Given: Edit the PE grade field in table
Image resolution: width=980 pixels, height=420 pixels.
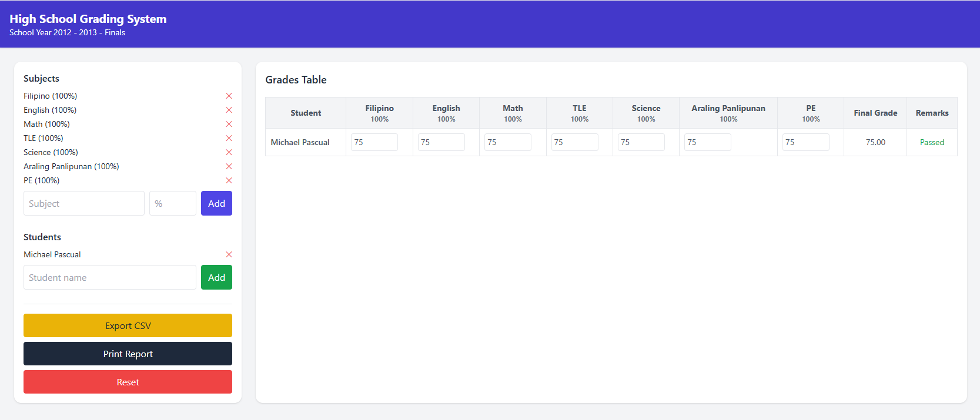Looking at the screenshot, I should coord(805,142).
